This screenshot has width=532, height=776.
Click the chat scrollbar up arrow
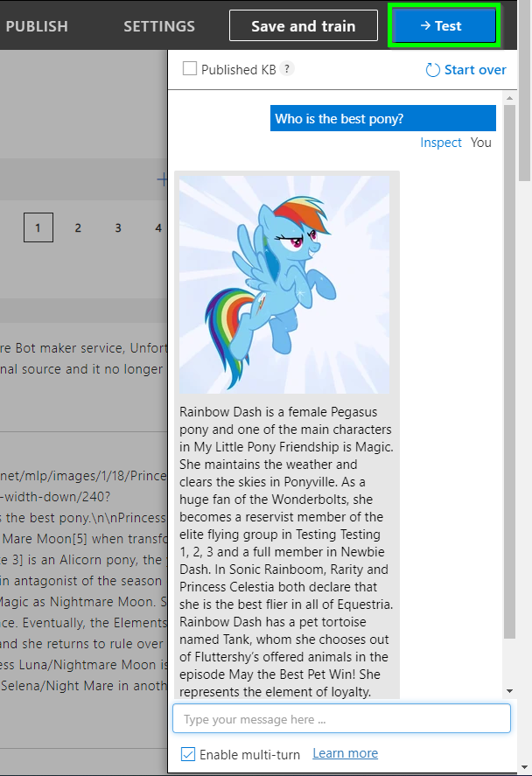(510, 98)
